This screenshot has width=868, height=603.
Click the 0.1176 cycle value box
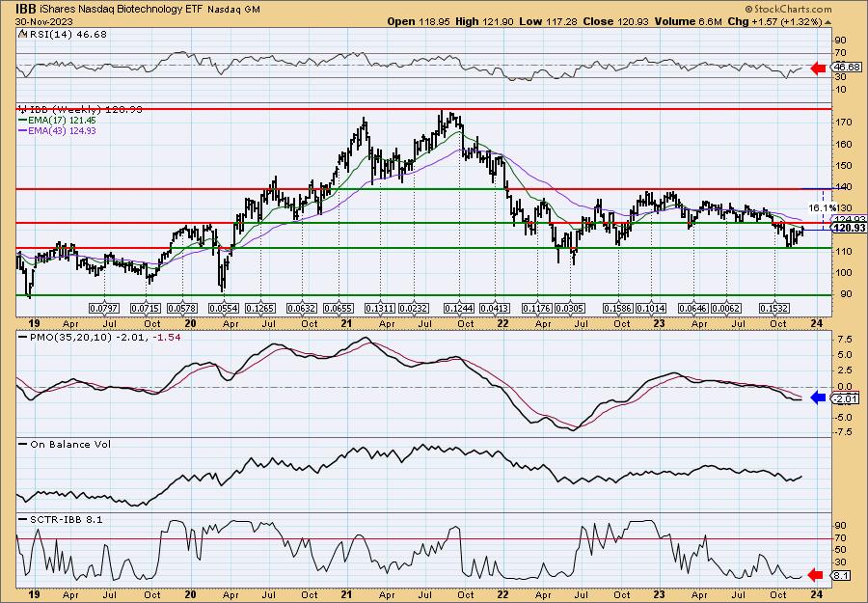[x=537, y=308]
